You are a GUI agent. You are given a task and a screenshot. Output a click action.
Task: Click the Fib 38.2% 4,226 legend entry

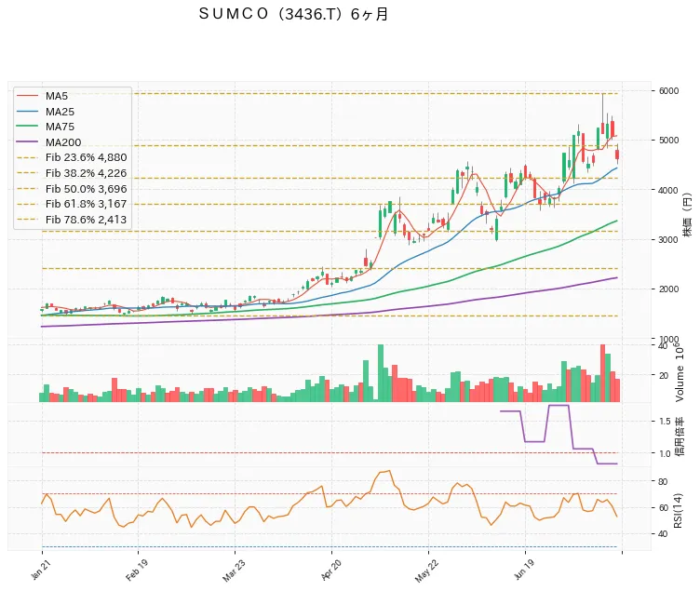[72, 173]
